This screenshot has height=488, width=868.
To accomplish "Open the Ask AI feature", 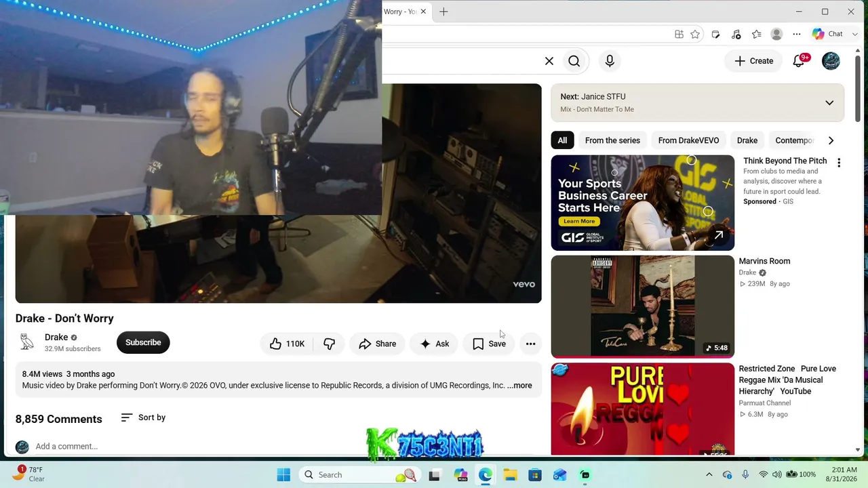I will coord(434,344).
